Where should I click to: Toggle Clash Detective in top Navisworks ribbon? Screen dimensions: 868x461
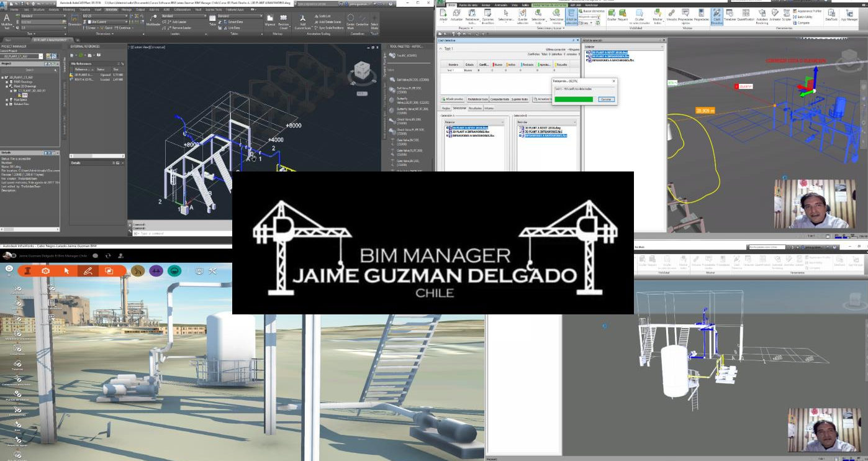coord(717,16)
